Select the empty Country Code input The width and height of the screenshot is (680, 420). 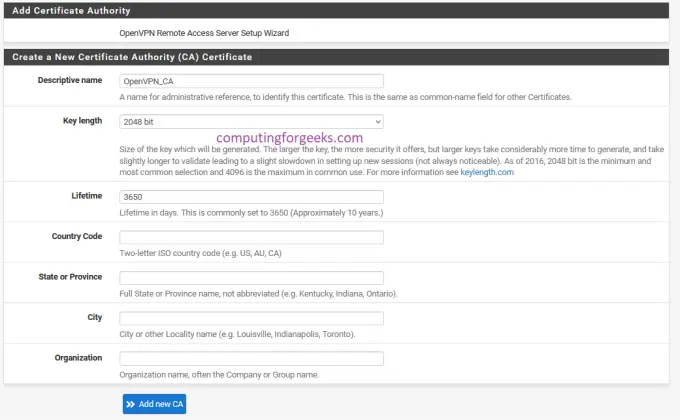[x=251, y=238]
